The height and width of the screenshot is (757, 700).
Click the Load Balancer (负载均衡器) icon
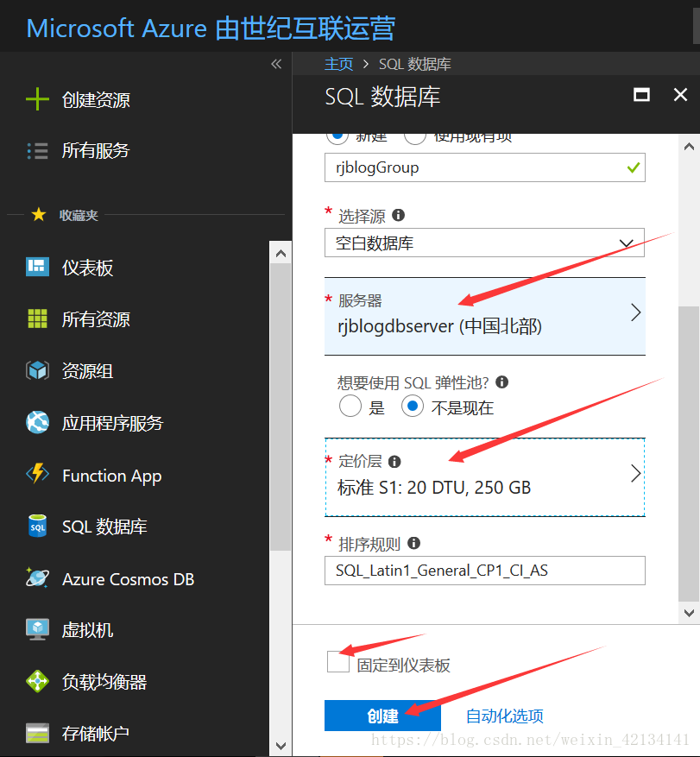pyautogui.click(x=37, y=681)
